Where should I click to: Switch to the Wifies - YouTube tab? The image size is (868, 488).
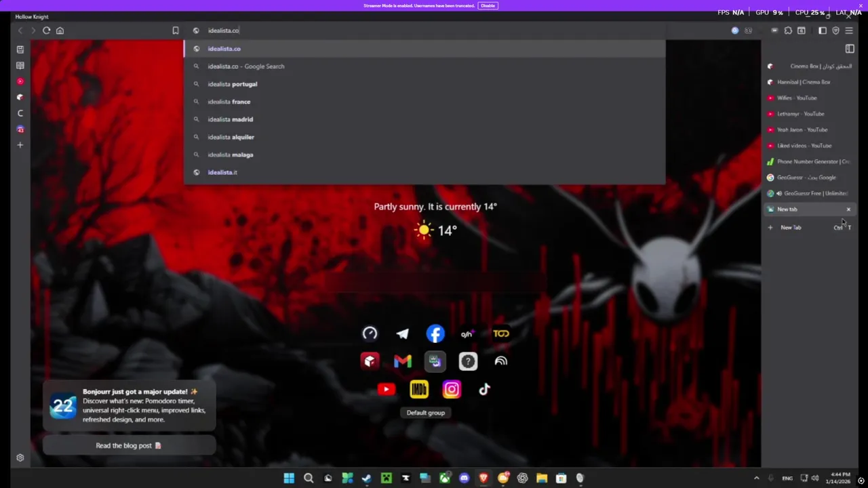click(809, 98)
